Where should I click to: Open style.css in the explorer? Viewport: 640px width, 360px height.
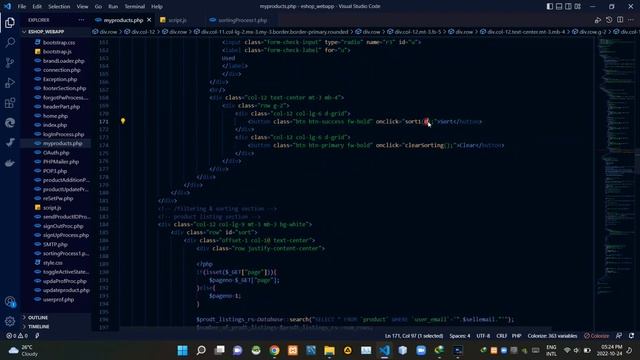(x=53, y=262)
